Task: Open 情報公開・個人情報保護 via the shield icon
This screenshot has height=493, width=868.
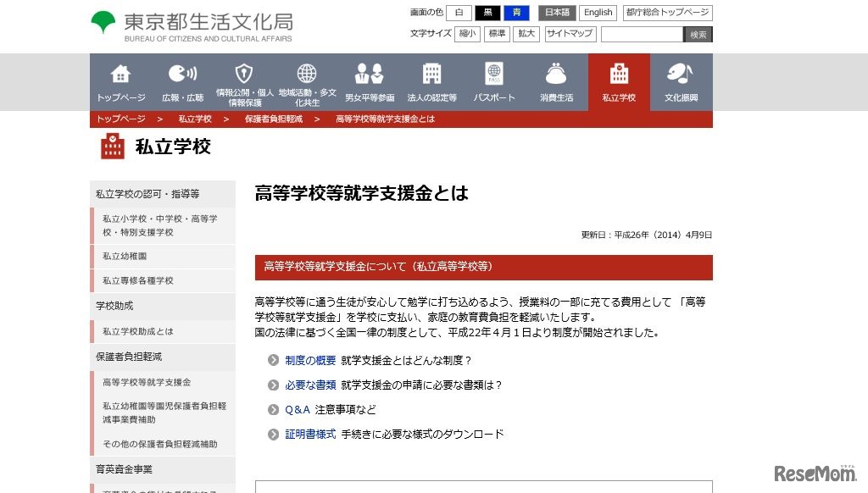Action: point(243,82)
